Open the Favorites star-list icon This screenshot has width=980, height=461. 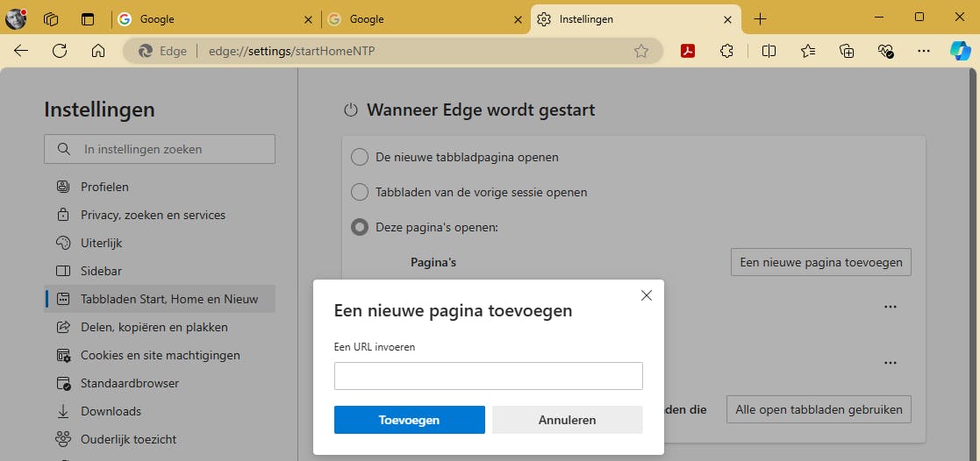pos(808,51)
